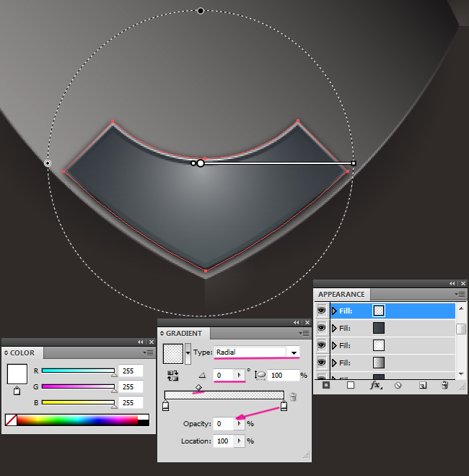Click Add New Stroke icon
This screenshot has width=469, height=476.
(326, 386)
